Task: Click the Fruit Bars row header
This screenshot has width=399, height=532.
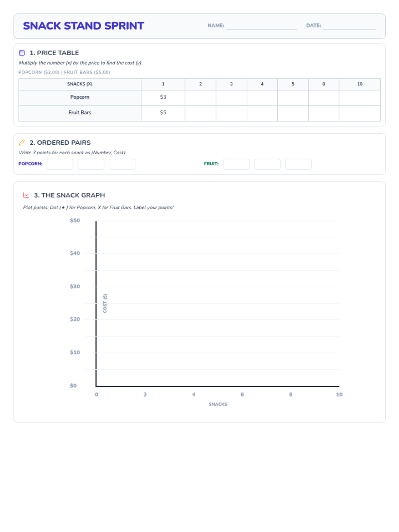Action: pyautogui.click(x=80, y=113)
